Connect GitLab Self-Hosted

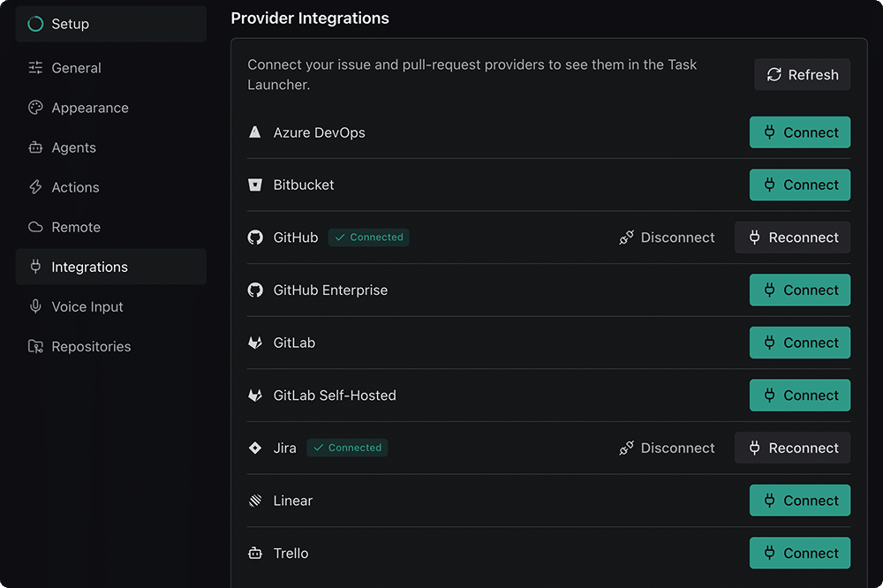[800, 396]
